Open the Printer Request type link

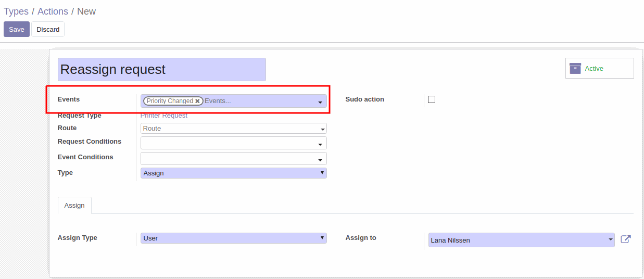pyautogui.click(x=164, y=116)
